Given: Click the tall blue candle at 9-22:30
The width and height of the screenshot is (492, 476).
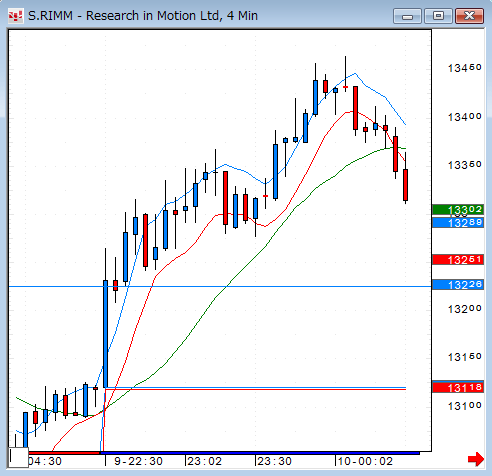Looking at the screenshot, I should 105,334.
